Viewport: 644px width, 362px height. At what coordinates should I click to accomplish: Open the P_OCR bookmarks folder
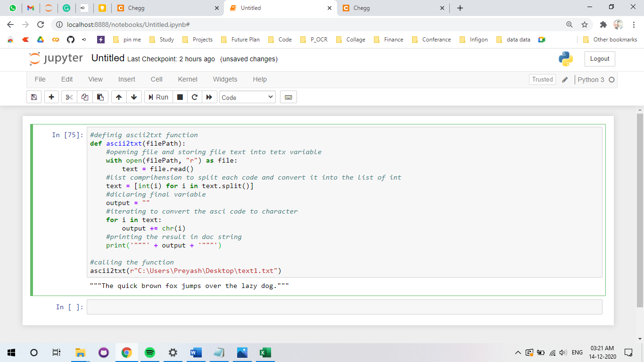(314, 40)
